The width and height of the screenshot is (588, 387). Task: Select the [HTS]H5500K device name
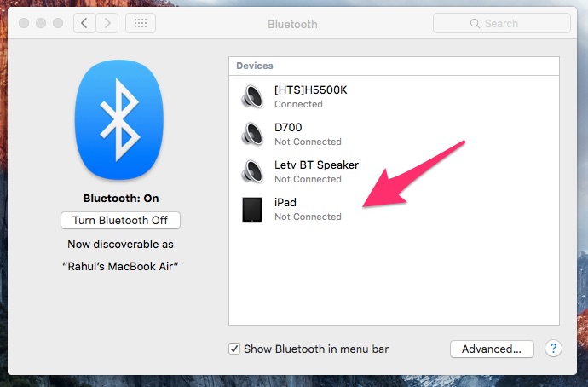point(311,90)
